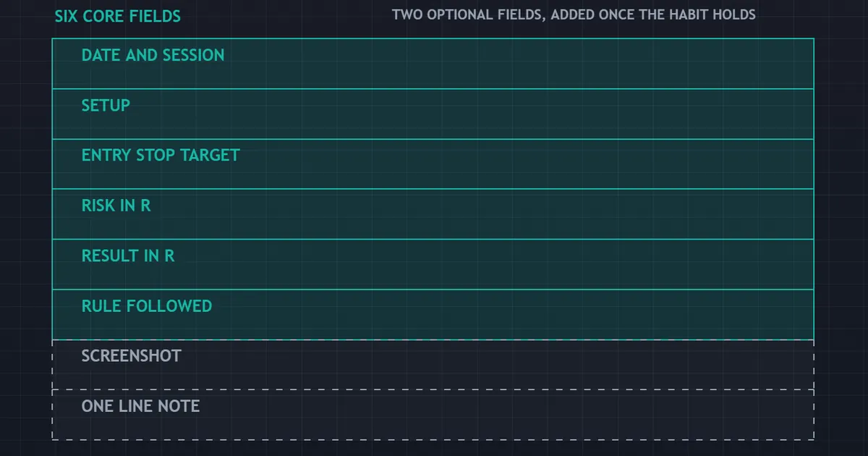Click the ENTRY STOP TARGET label
This screenshot has height=456, width=868.
161,155
